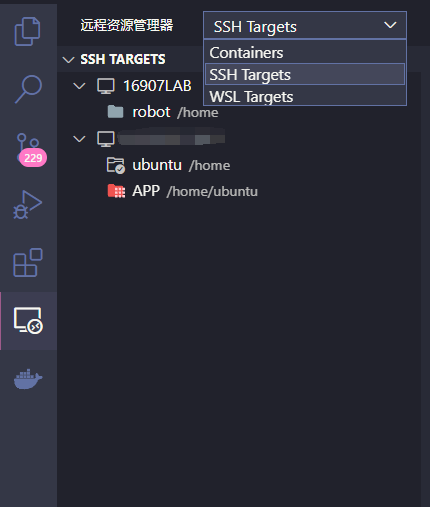Screen dimensions: 430x507
Task: Open the Explorer files icon
Action: [x=28, y=31]
